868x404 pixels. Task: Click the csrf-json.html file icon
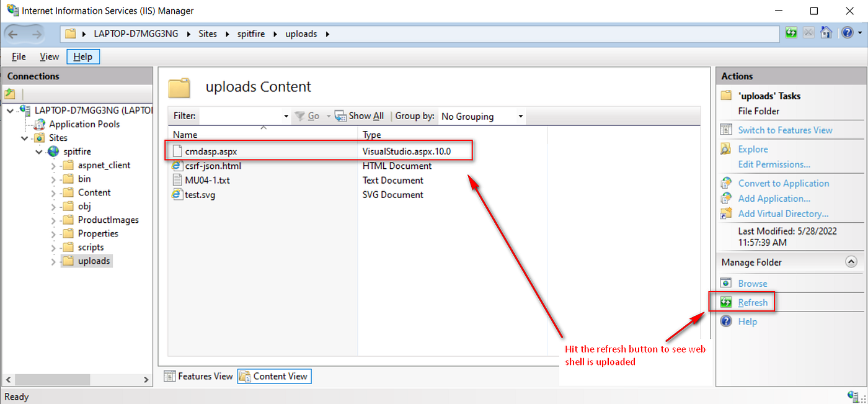(x=177, y=166)
